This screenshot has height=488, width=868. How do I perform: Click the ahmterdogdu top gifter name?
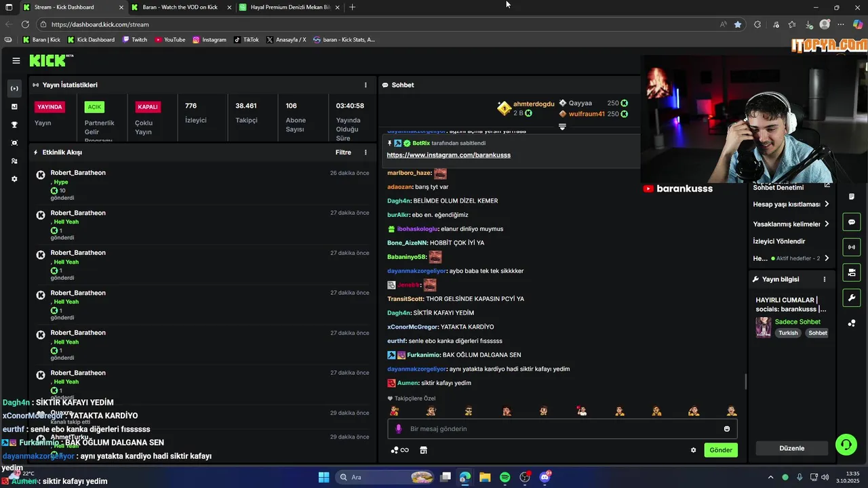534,104
